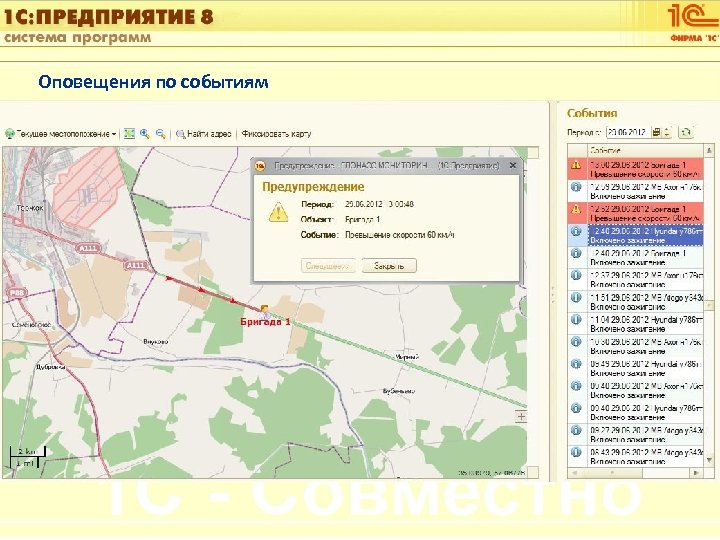Click the warning icon of the 13:00 event
Viewport: 720px width, 540px height.
pos(576,165)
